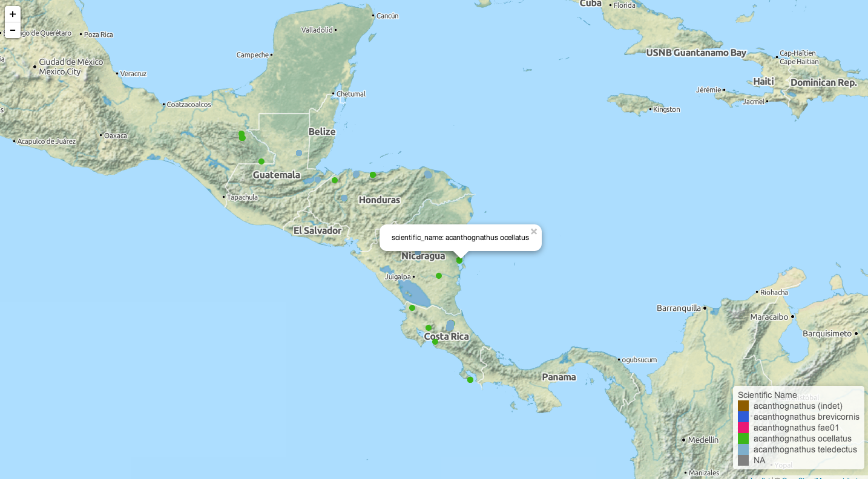
Task: Click the zoom in (+) map control
Action: (x=13, y=14)
